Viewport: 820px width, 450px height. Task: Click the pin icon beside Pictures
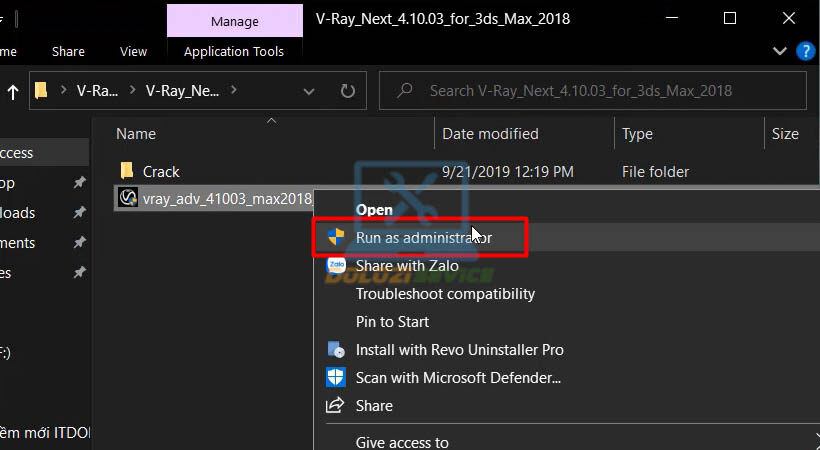(79, 272)
